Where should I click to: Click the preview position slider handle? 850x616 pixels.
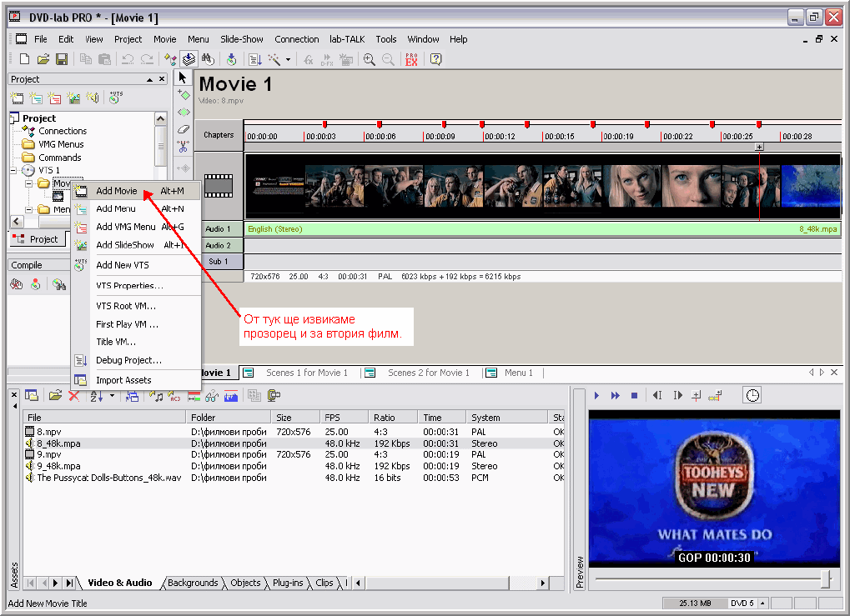pyautogui.click(x=826, y=578)
